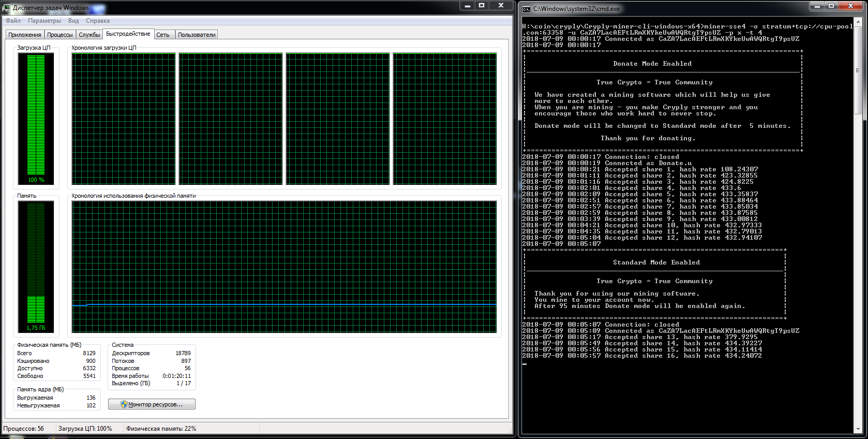Click the Всего value 8129
Image resolution: width=868 pixels, height=439 pixels.
tap(89, 353)
